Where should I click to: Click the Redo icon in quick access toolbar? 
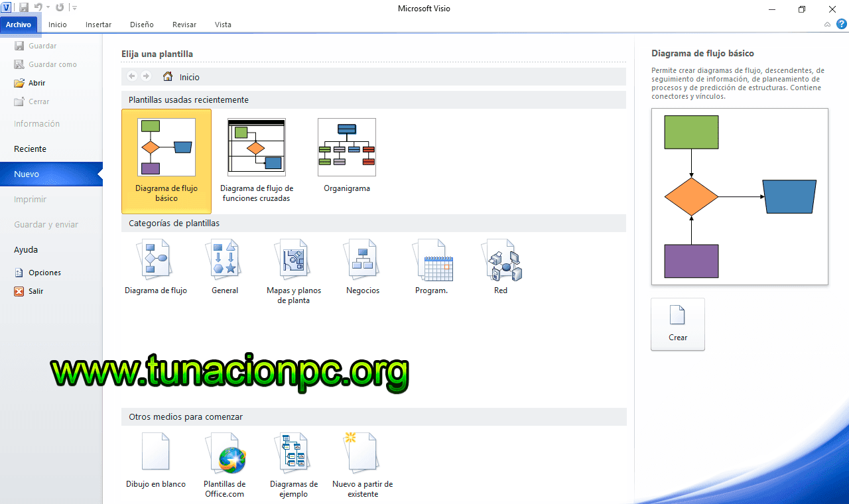60,7
